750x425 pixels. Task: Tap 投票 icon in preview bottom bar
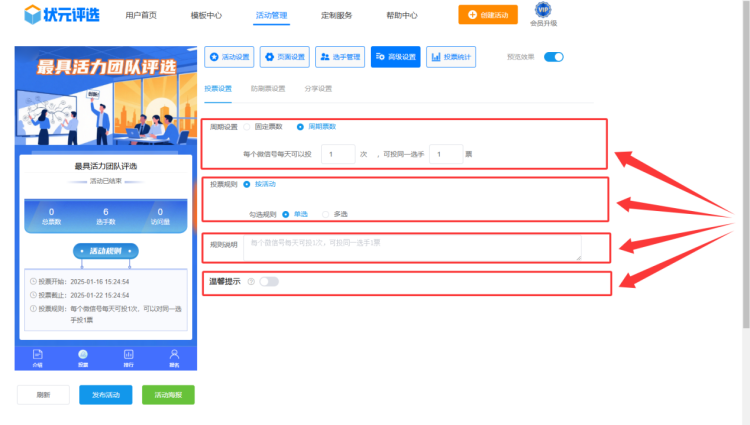click(83, 355)
